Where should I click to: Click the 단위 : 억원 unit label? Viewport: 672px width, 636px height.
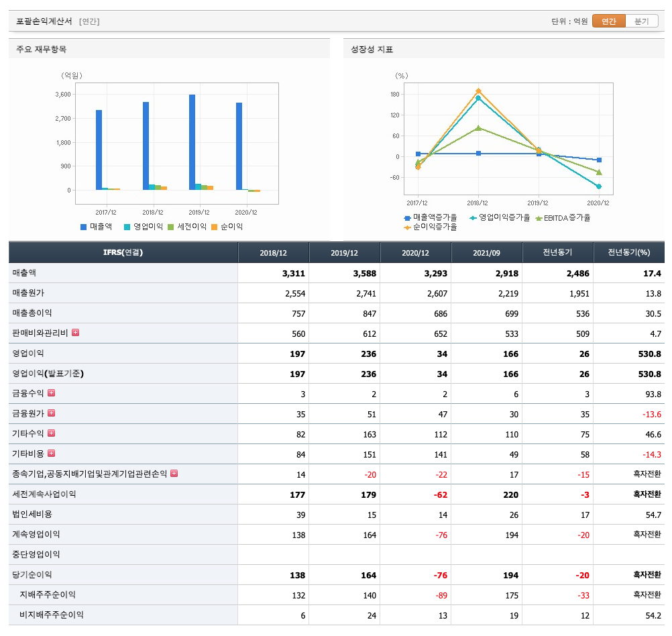pyautogui.click(x=569, y=21)
